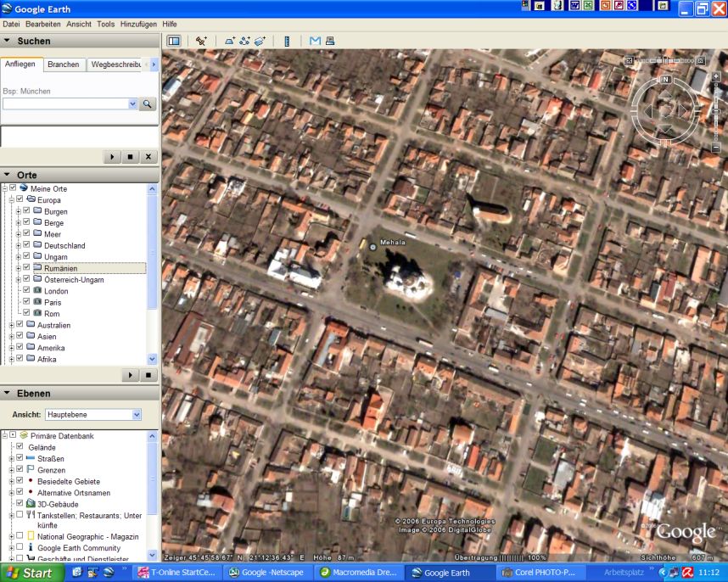Open T-Online StartCenter from taskbar
This screenshot has width=728, height=582.
click(x=176, y=573)
